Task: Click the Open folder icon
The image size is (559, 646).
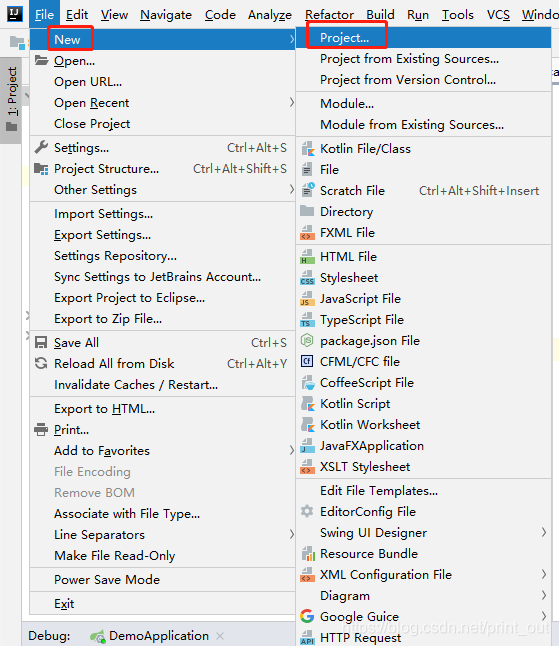Action: (x=41, y=61)
